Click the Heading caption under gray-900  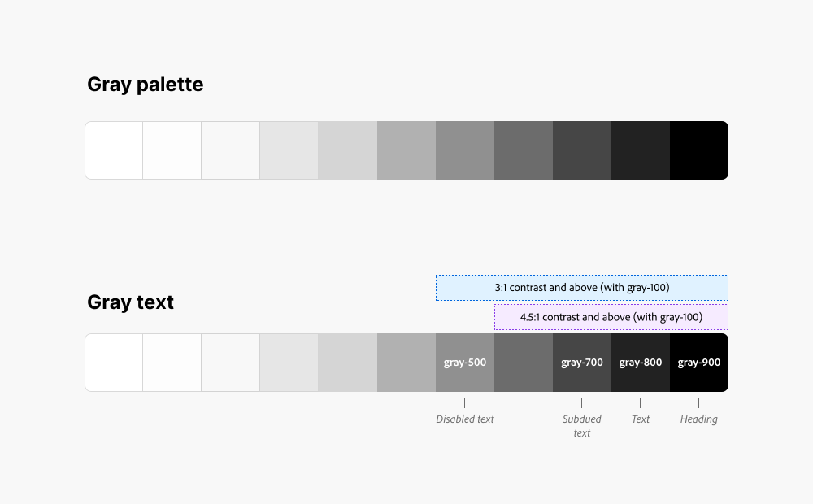pos(699,419)
